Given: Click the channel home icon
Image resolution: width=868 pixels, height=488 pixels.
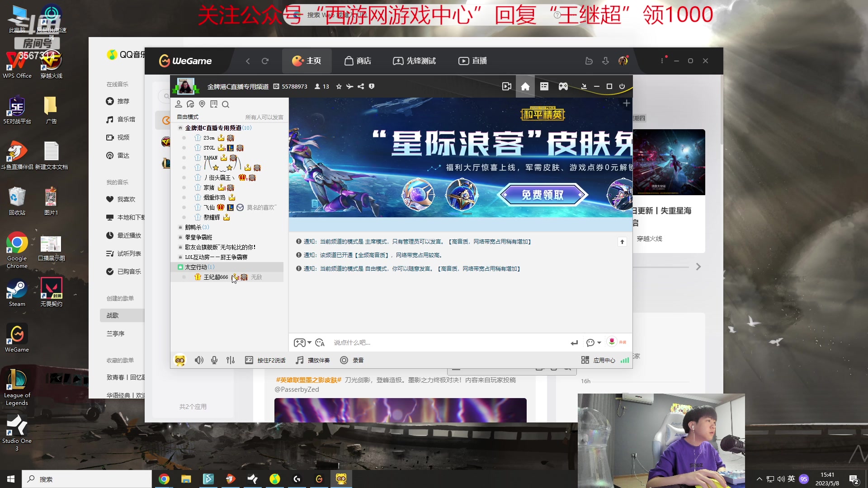Looking at the screenshot, I should tap(525, 86).
